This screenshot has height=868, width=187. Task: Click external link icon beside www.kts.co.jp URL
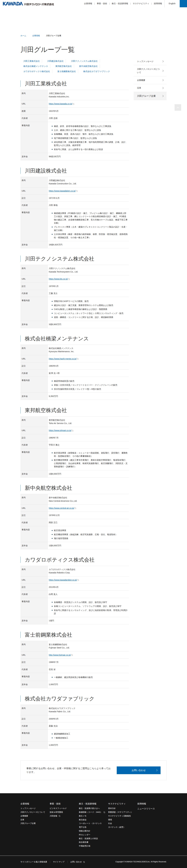coord(69,279)
